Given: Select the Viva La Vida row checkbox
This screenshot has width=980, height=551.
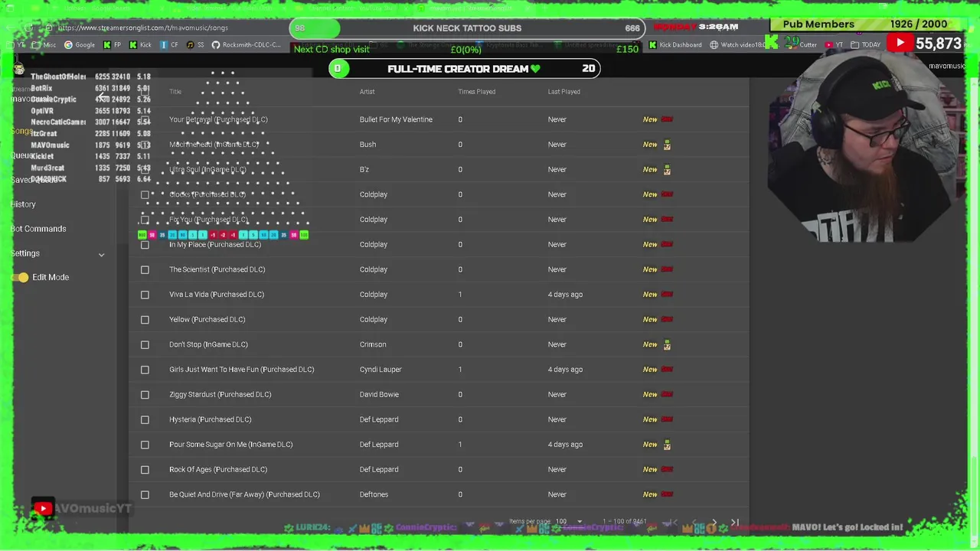Looking at the screenshot, I should 145,295.
